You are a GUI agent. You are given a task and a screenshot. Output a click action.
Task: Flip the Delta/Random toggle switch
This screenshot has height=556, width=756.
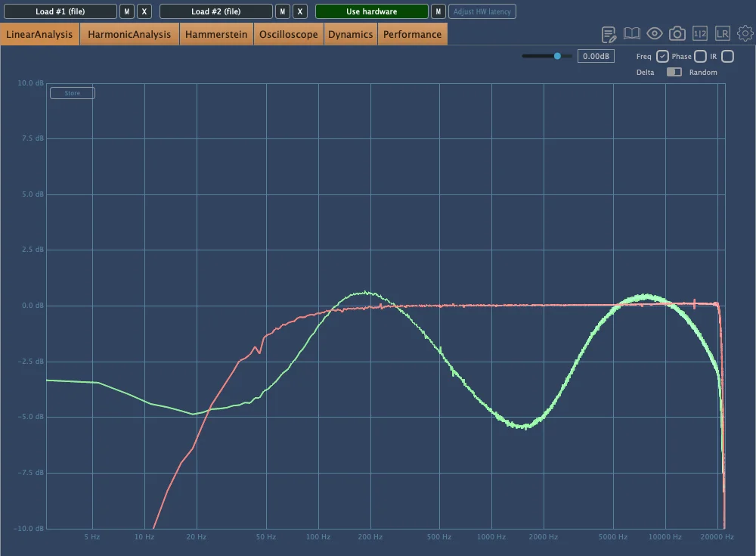pyautogui.click(x=674, y=72)
